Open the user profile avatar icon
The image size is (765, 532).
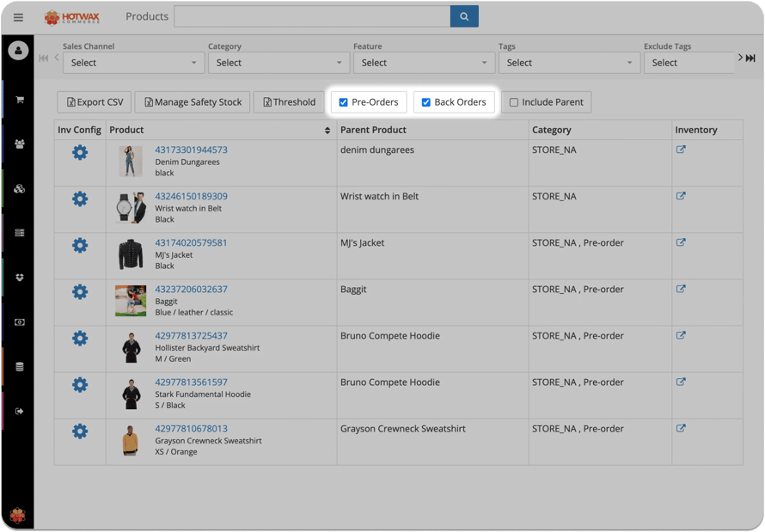(19, 50)
